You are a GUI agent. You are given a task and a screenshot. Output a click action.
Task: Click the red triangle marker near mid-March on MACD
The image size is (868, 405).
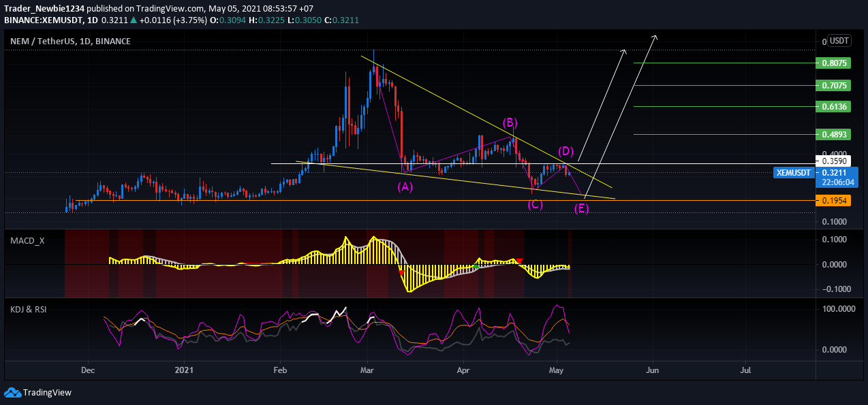point(401,273)
